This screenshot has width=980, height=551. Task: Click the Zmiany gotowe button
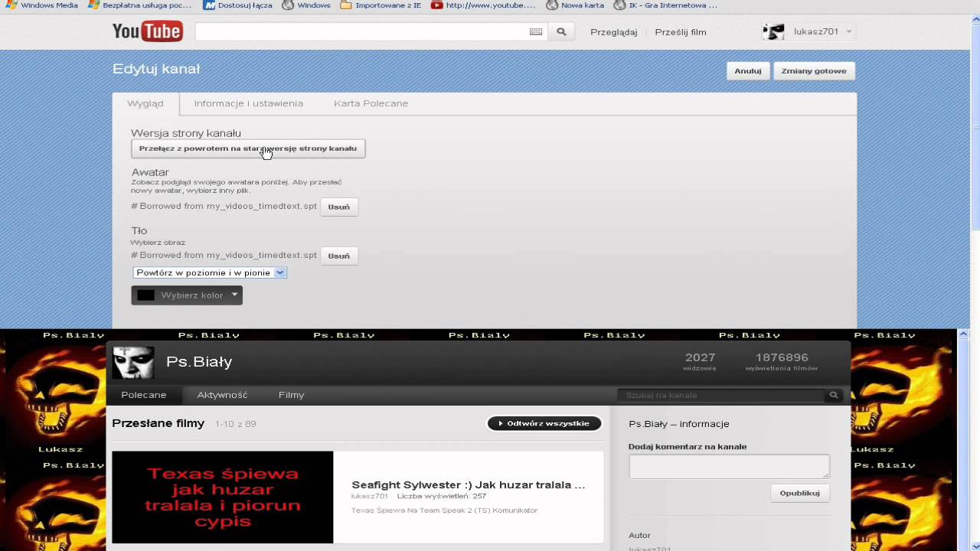click(x=814, y=70)
